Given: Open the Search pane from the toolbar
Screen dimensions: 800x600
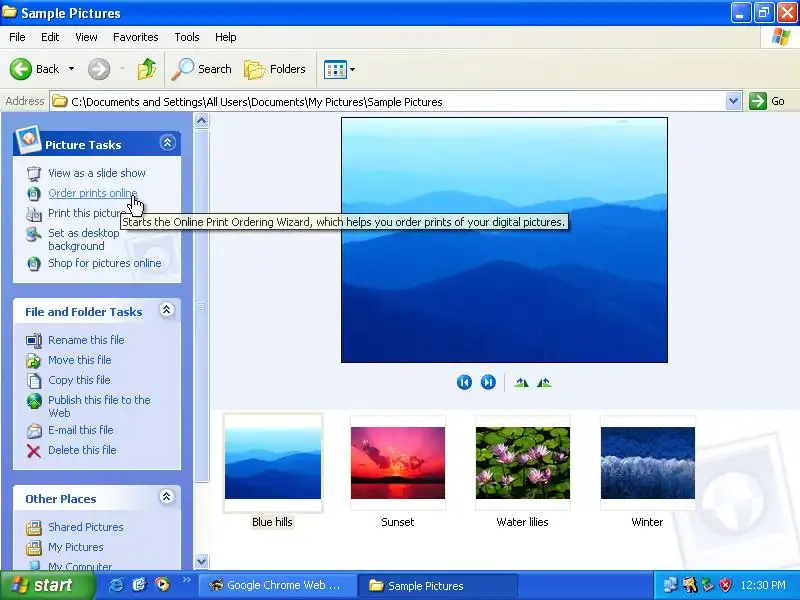Looking at the screenshot, I should point(202,69).
